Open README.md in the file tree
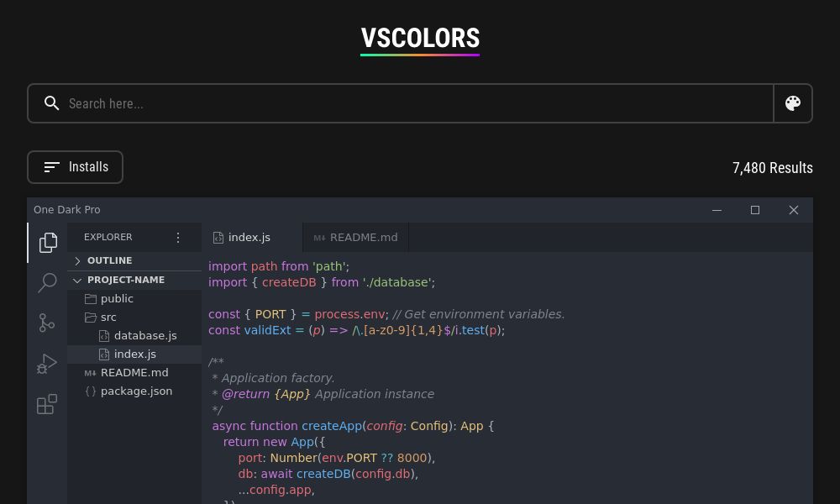 point(134,373)
